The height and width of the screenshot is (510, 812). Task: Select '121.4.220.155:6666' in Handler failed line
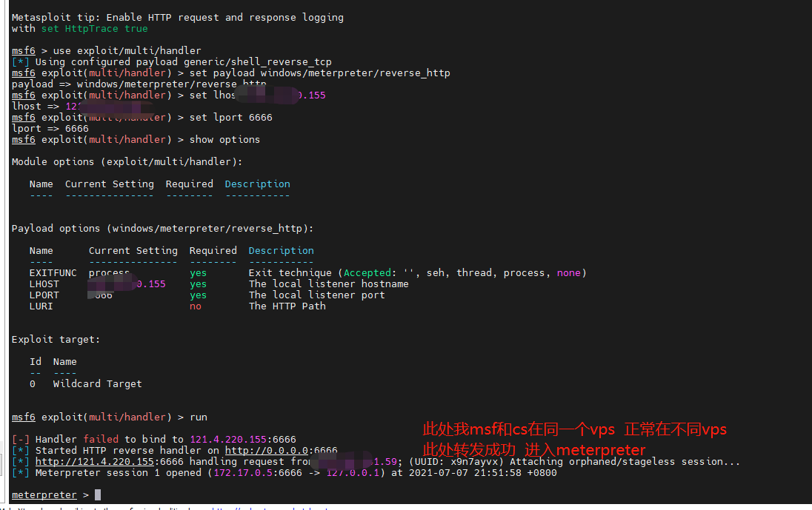pyautogui.click(x=243, y=439)
